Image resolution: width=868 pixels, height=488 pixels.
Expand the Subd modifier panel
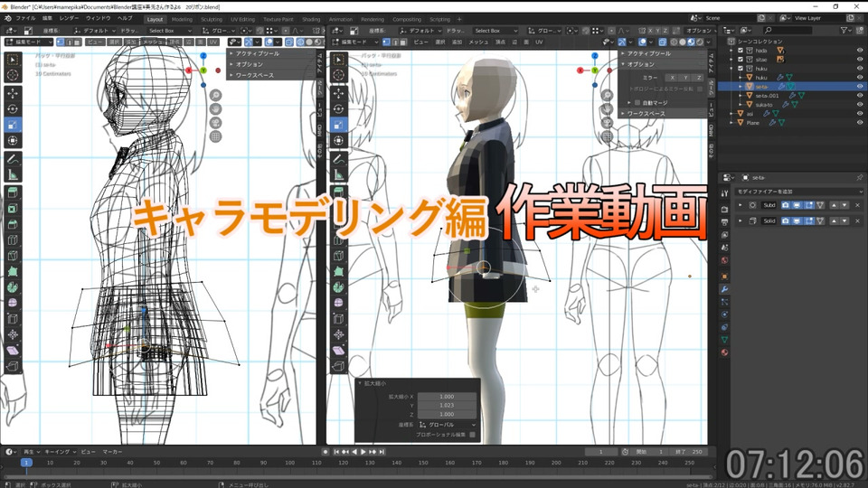pos(741,205)
